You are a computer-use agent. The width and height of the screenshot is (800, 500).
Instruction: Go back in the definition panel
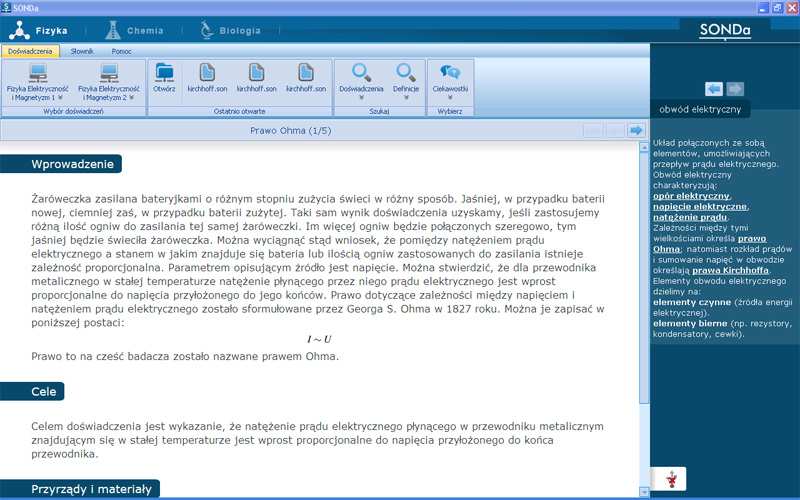714,89
